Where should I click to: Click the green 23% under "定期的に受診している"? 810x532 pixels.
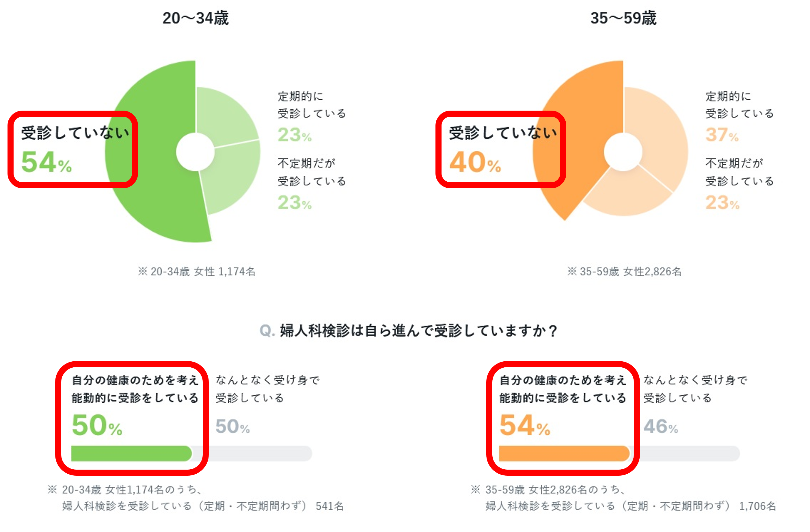pos(294,135)
